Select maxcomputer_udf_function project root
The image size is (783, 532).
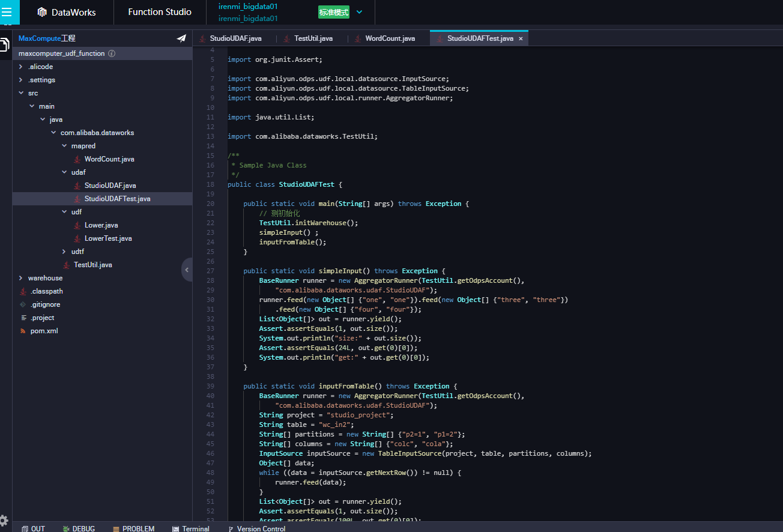(x=61, y=53)
